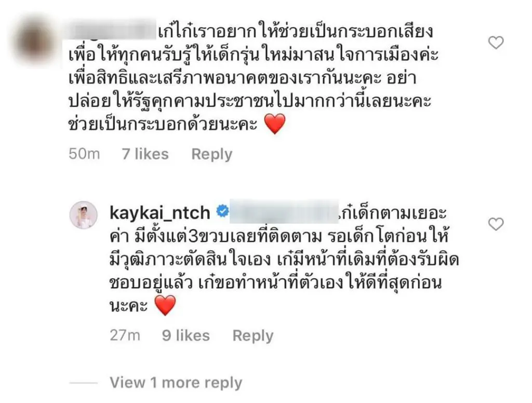532x403 pixels.
Task: Like kaykai_ntch's reply with heart icon
Action: 496,224
